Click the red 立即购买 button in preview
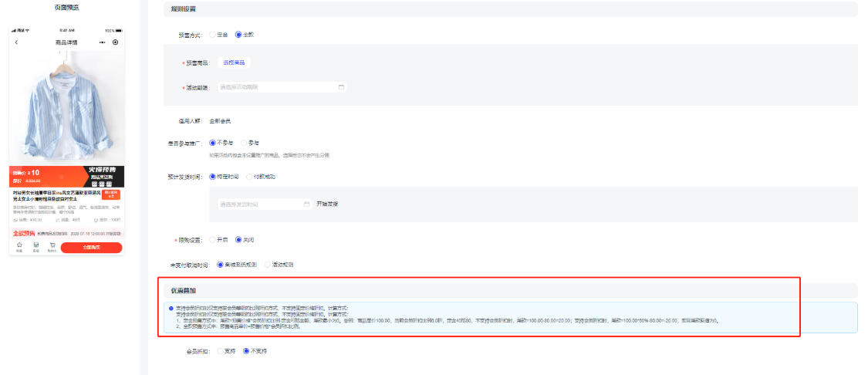This screenshot has width=868, height=375. [91, 248]
